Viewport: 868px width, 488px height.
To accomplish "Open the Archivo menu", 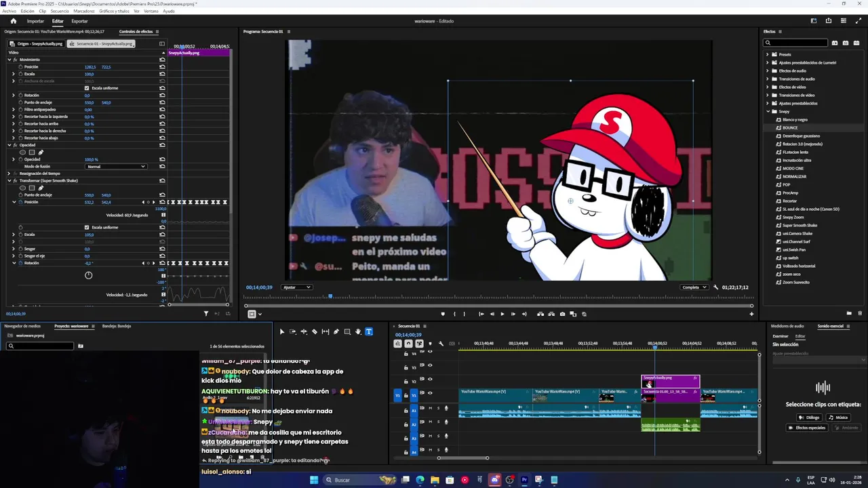I will coord(9,11).
